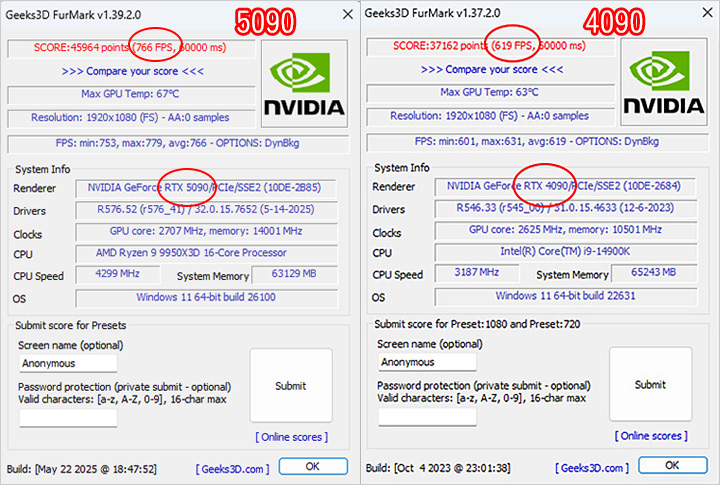Open 'Compare your score' in the RTX 5090 window
720x485 pixels.
tap(132, 71)
